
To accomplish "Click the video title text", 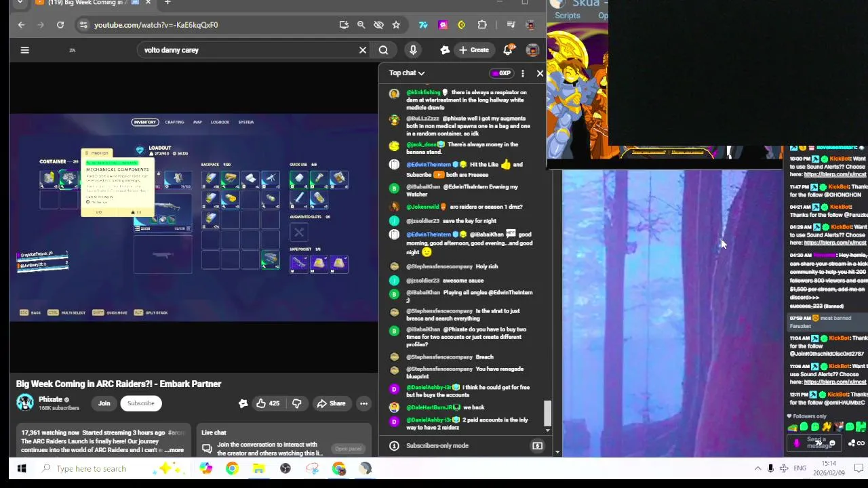I will [119, 384].
